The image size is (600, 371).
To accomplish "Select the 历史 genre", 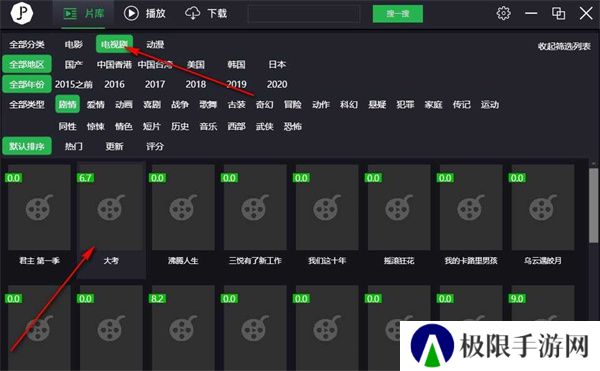I will [180, 126].
